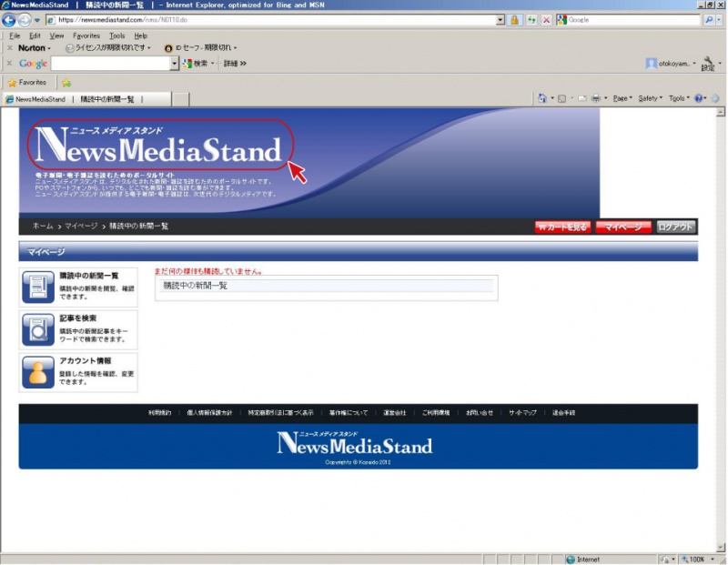Click the URL address bar field

271,20
